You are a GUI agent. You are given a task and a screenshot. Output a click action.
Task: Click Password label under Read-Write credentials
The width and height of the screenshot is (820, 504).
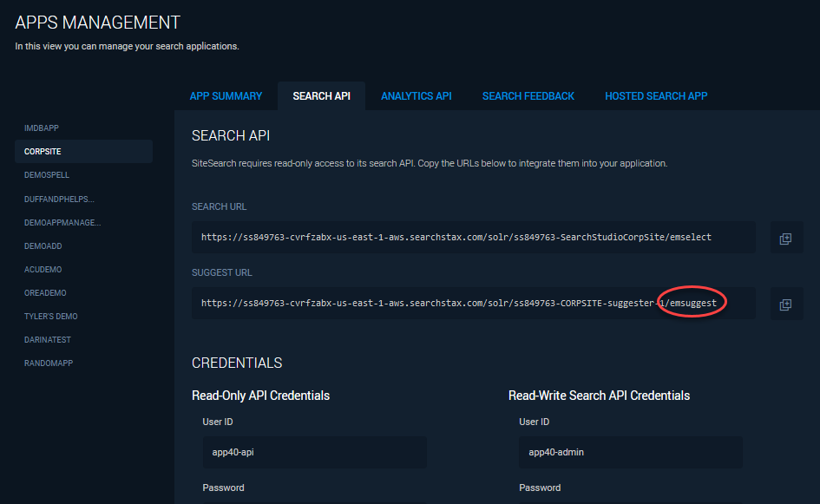pos(540,488)
